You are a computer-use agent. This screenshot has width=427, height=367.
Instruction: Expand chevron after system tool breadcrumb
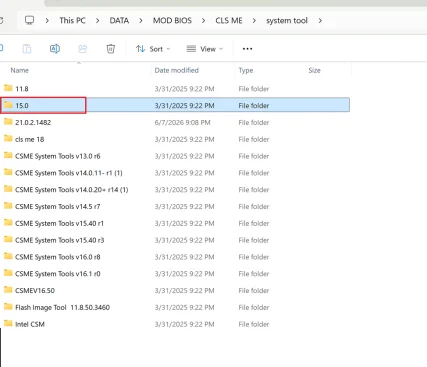tap(320, 21)
